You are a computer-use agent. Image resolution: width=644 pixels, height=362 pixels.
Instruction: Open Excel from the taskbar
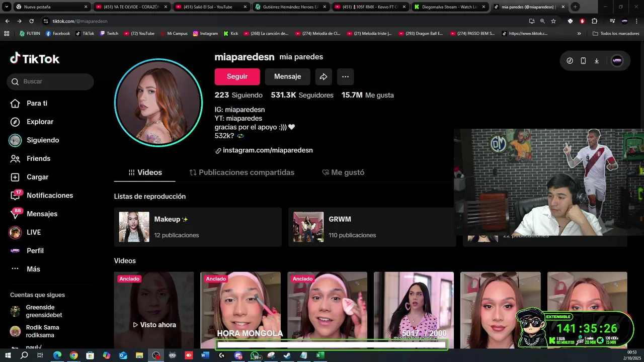pos(319,355)
